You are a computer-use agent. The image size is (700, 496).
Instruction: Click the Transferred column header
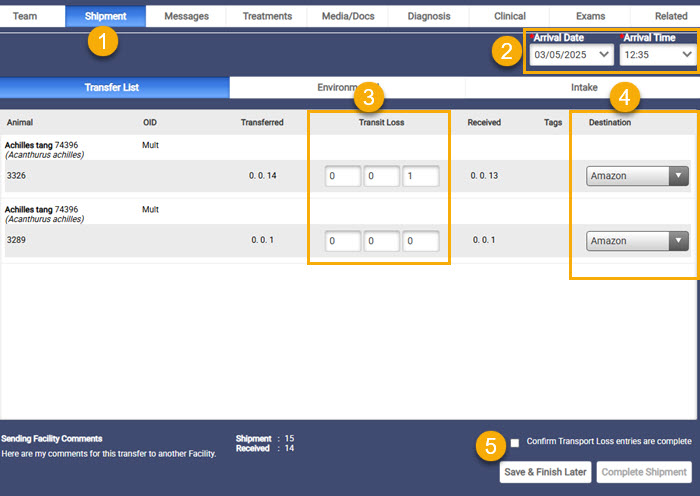(262, 122)
